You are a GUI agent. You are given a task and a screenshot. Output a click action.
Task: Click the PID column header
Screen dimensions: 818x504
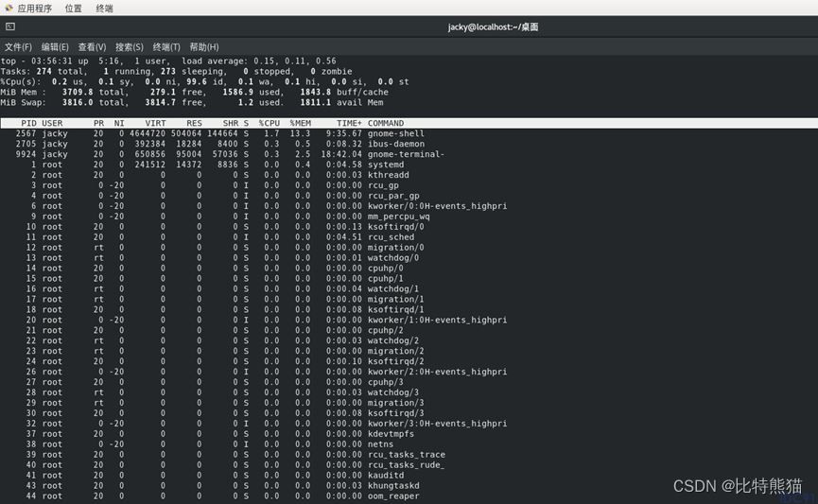[x=28, y=123]
